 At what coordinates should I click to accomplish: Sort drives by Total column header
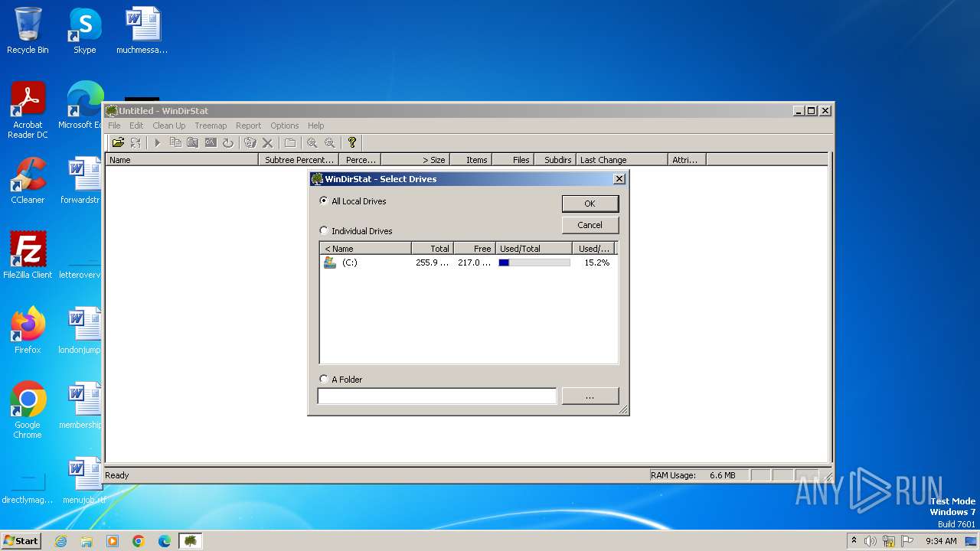[432, 249]
